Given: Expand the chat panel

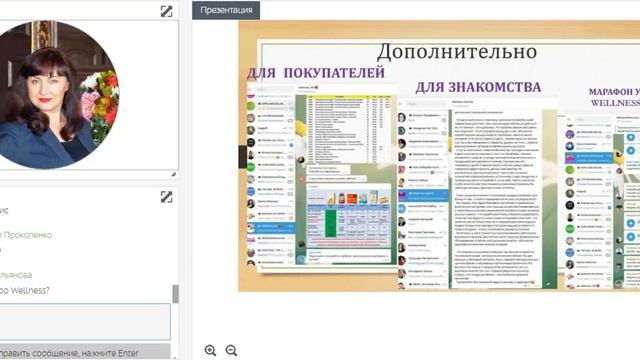Looking at the screenshot, I should [166, 197].
